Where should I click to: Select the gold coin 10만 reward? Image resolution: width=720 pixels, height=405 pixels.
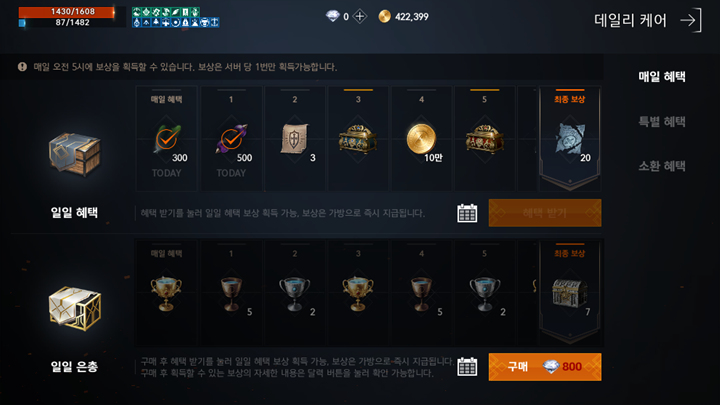[421, 139]
